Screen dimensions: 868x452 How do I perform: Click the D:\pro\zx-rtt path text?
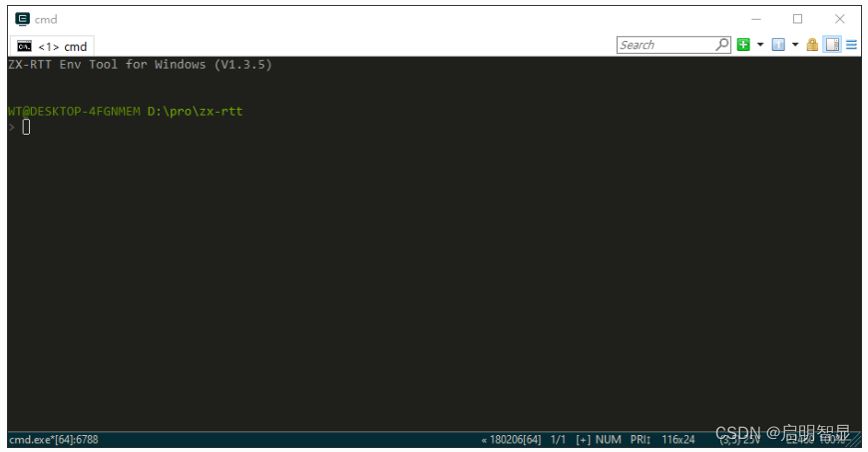pyautogui.click(x=195, y=112)
